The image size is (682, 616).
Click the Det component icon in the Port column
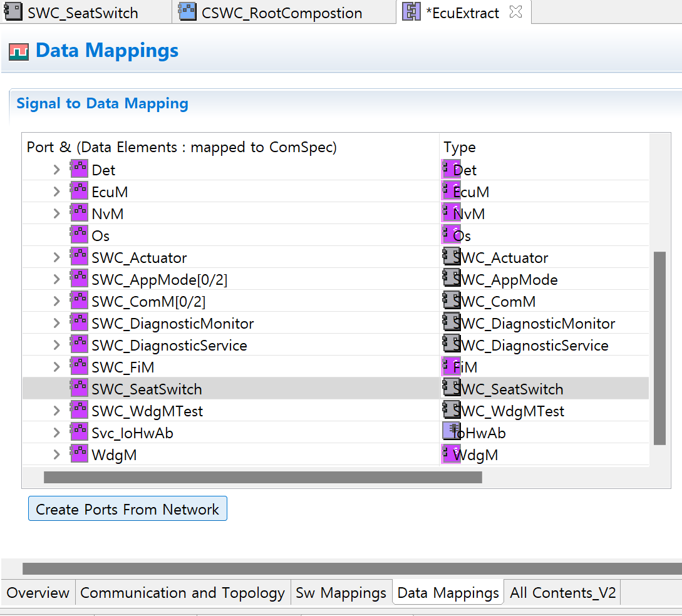pyautogui.click(x=79, y=168)
